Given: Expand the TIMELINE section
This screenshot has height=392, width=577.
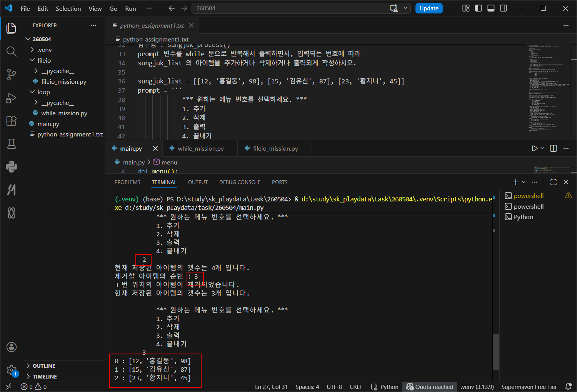Looking at the screenshot, I should (x=63, y=377).
